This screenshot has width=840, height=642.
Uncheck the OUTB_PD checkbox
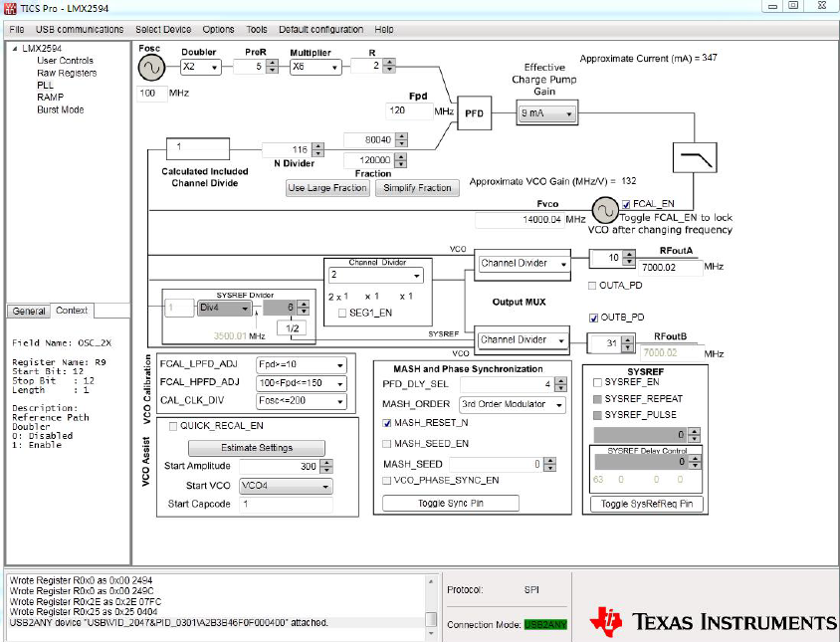[593, 318]
